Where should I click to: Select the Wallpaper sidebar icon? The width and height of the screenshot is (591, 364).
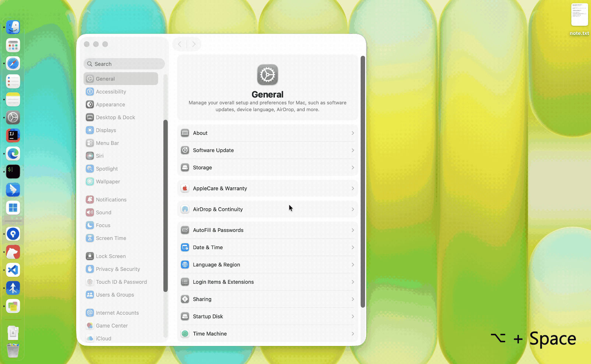pos(90,182)
